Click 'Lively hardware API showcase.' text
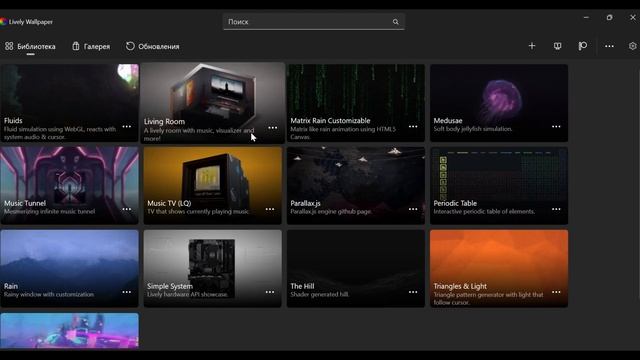 point(187,294)
